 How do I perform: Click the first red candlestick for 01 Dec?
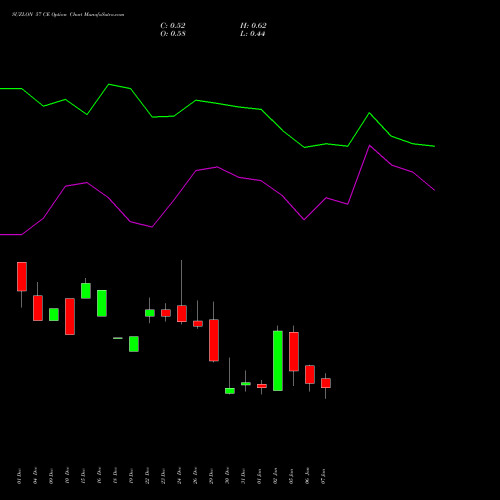click(x=22, y=277)
